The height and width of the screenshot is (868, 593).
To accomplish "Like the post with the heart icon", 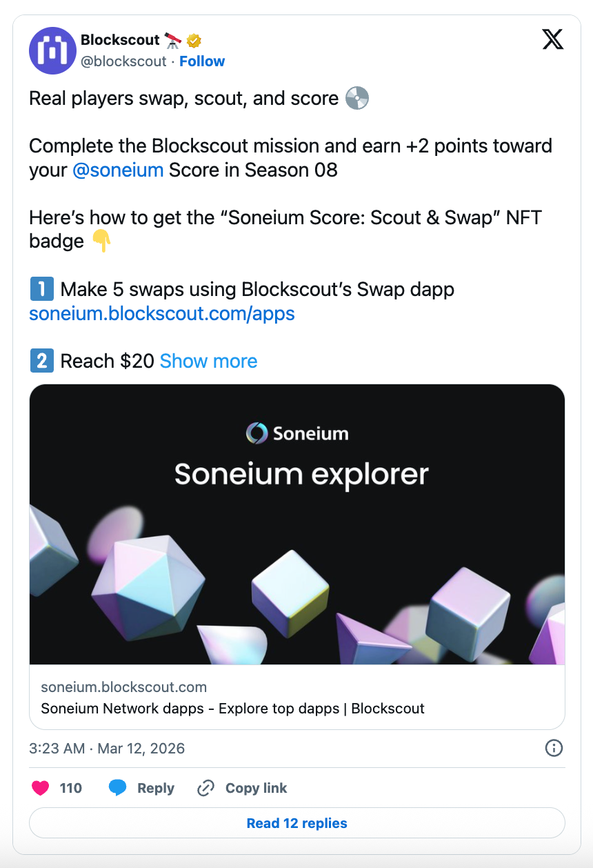I will 41,788.
